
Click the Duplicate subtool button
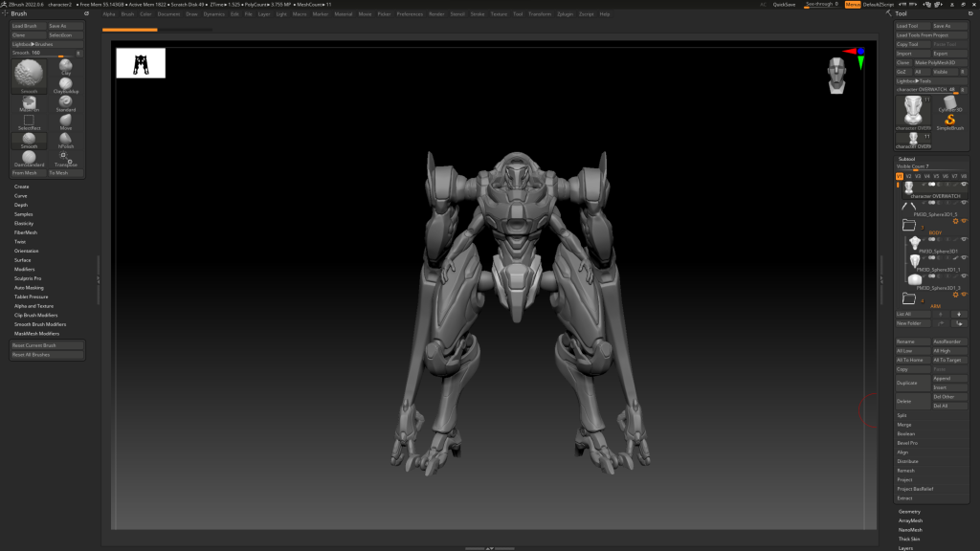coord(912,383)
